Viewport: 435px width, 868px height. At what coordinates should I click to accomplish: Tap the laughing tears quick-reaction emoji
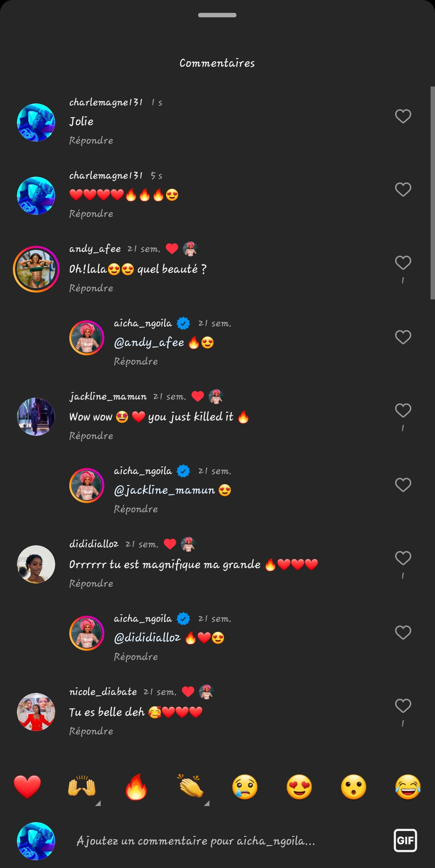pyautogui.click(x=408, y=787)
